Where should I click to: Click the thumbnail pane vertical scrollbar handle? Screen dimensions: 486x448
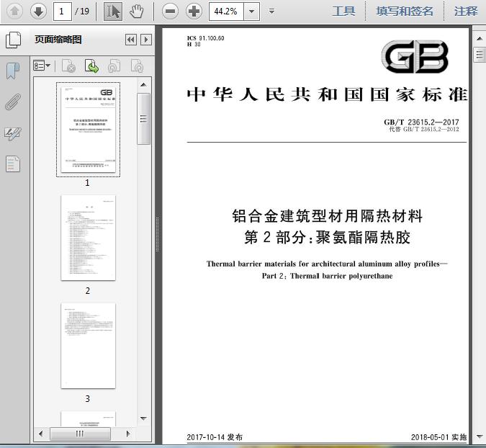click(x=143, y=119)
